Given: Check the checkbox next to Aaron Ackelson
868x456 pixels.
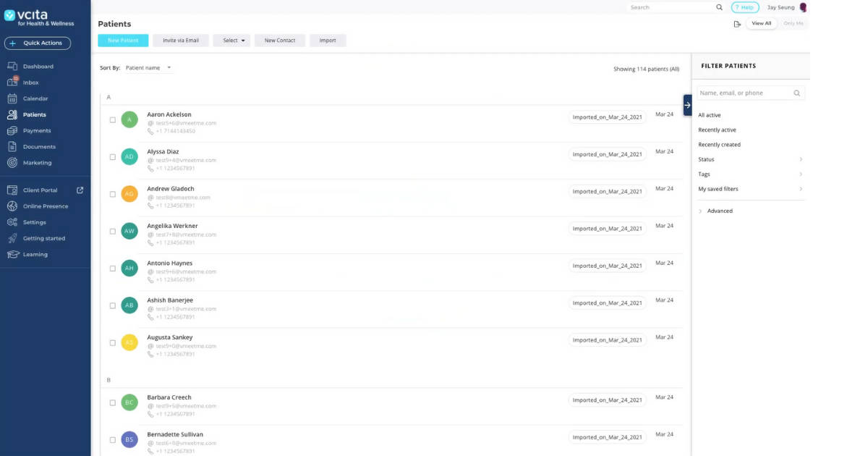Looking at the screenshot, I should pyautogui.click(x=113, y=119).
